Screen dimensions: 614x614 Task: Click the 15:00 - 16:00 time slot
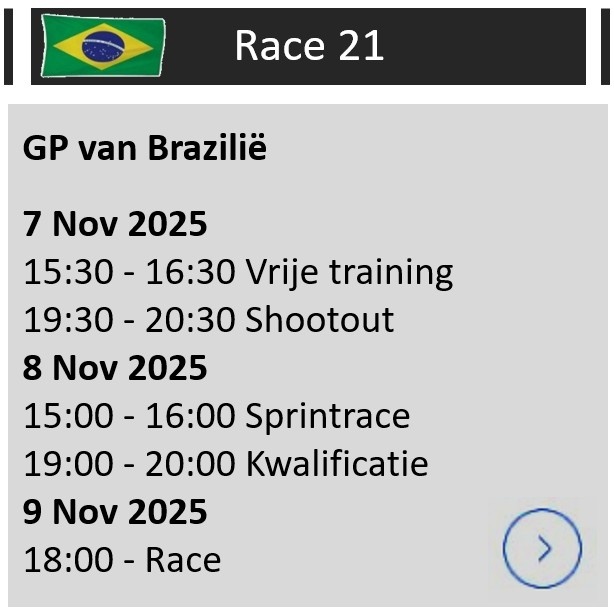pyautogui.click(x=129, y=416)
